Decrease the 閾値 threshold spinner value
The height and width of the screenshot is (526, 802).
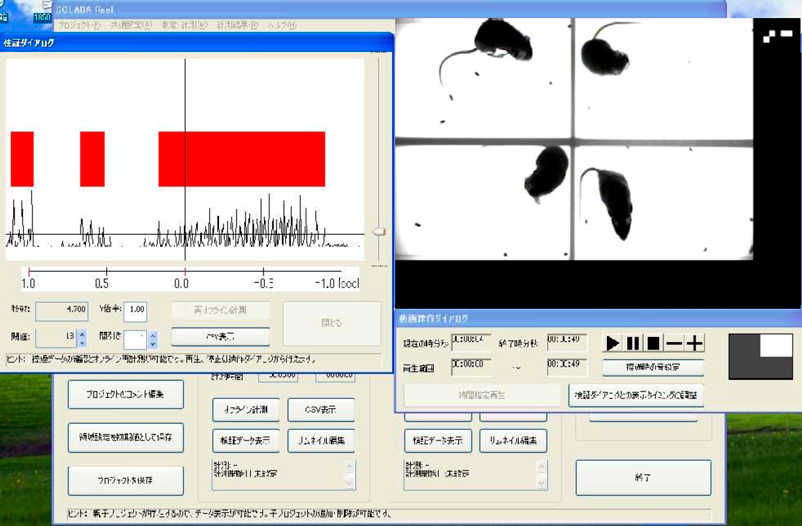[x=81, y=343]
